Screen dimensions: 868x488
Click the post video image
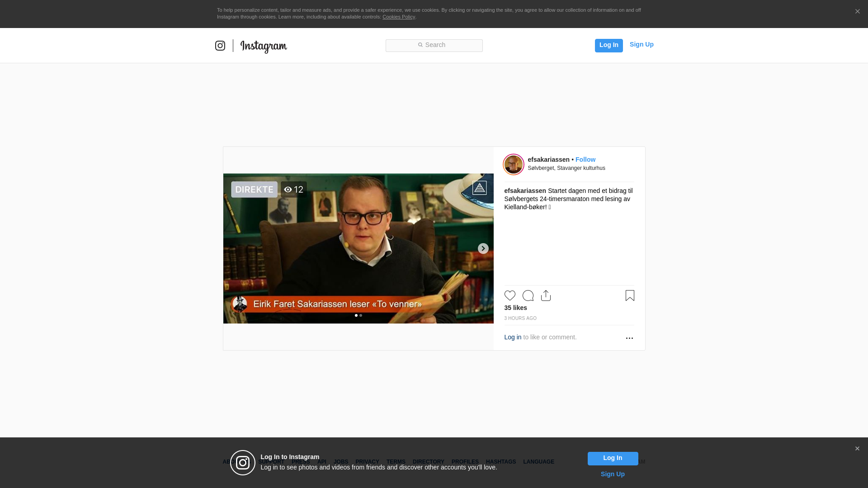click(x=358, y=249)
